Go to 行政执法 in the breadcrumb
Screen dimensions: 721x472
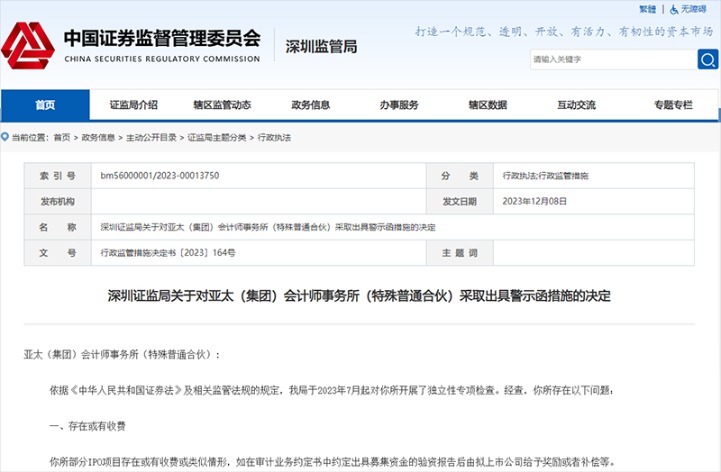(x=274, y=138)
